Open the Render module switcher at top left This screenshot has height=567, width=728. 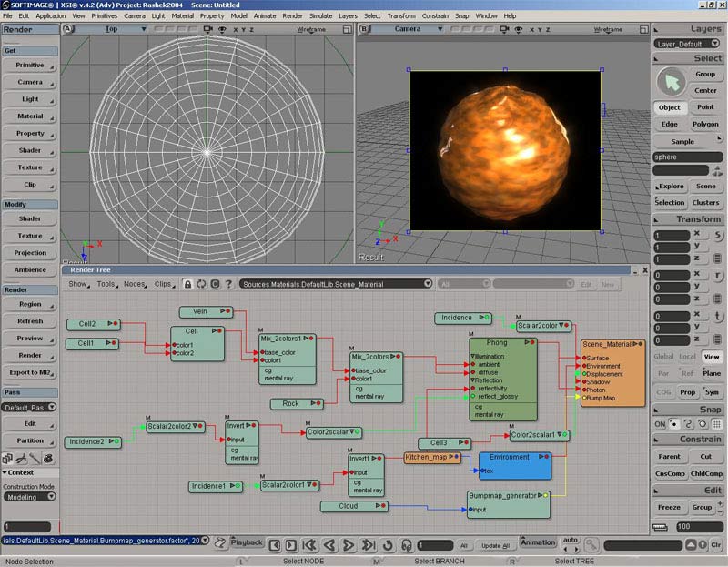click(x=30, y=29)
